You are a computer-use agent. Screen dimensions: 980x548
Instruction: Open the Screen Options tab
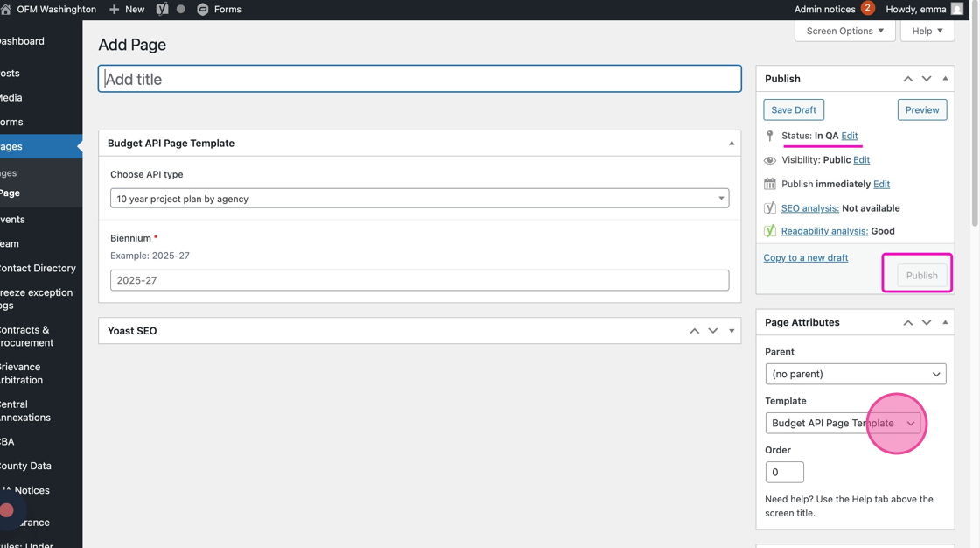[x=844, y=31]
